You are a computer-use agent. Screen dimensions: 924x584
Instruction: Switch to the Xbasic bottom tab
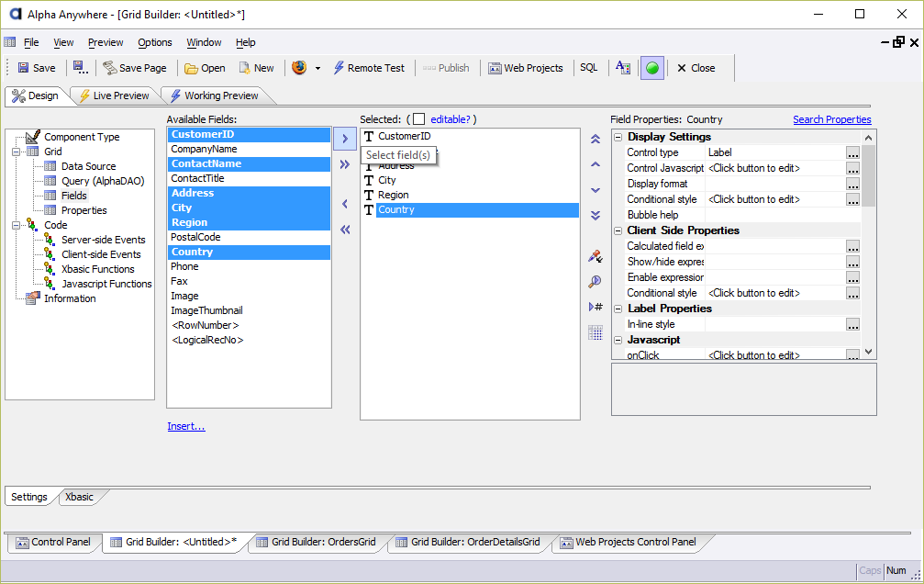[x=79, y=497]
